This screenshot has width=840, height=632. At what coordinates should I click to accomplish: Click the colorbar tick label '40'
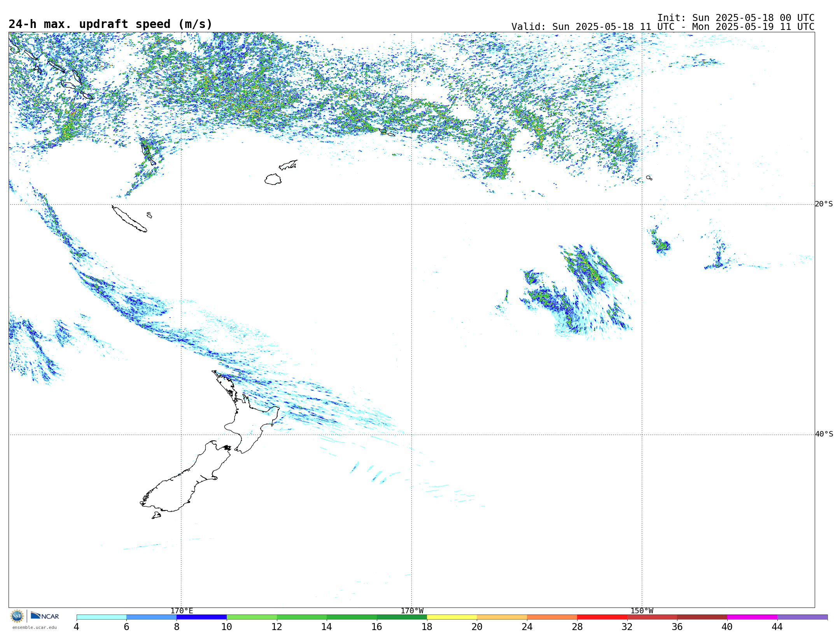coord(727,627)
